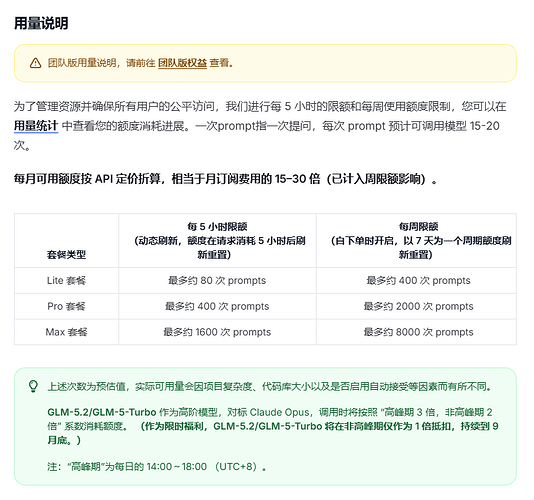Click the warning triangle icon in yellow notice

35,63
